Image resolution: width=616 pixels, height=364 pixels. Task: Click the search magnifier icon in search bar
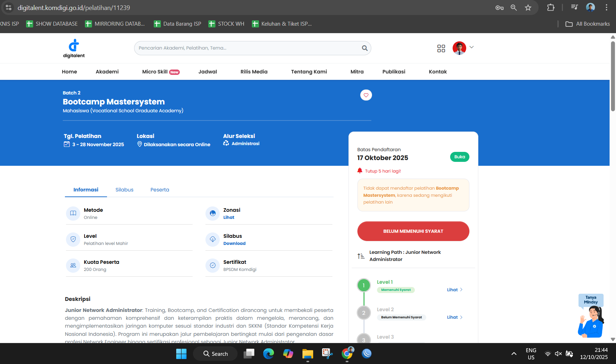pyautogui.click(x=365, y=48)
